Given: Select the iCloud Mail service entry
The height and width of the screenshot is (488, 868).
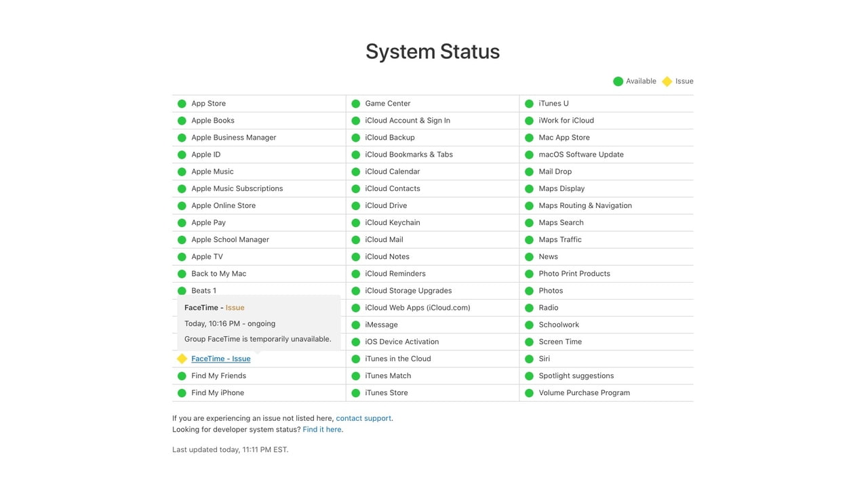Looking at the screenshot, I should point(384,239).
